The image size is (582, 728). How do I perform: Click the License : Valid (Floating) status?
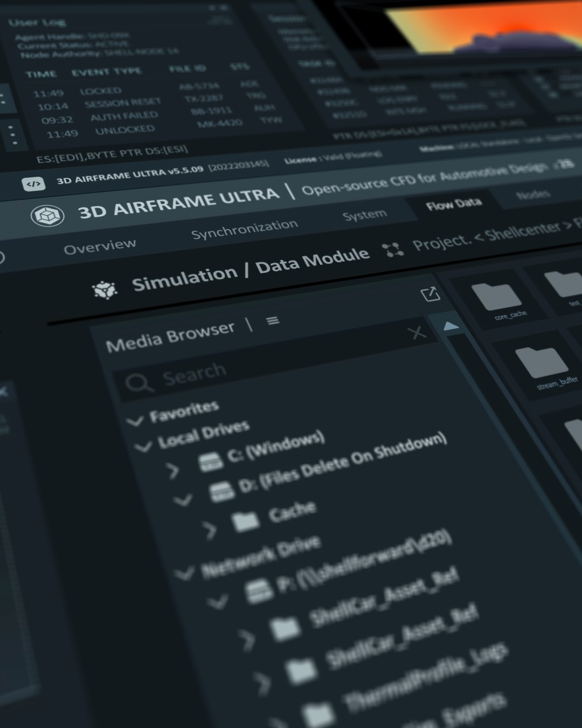[333, 157]
